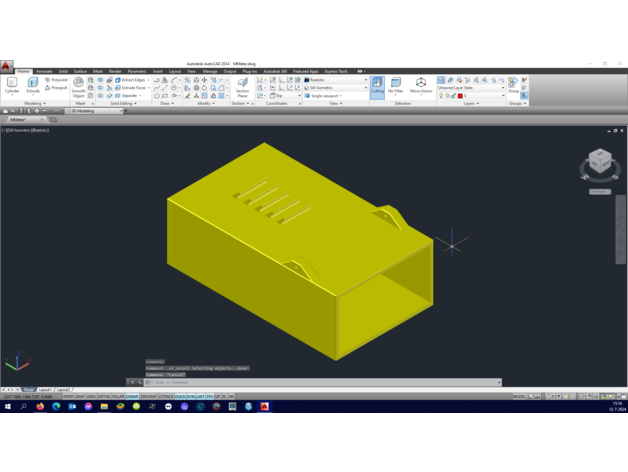Open the Unsaved Layer State dropdown
The image size is (628, 472).
(x=472, y=88)
